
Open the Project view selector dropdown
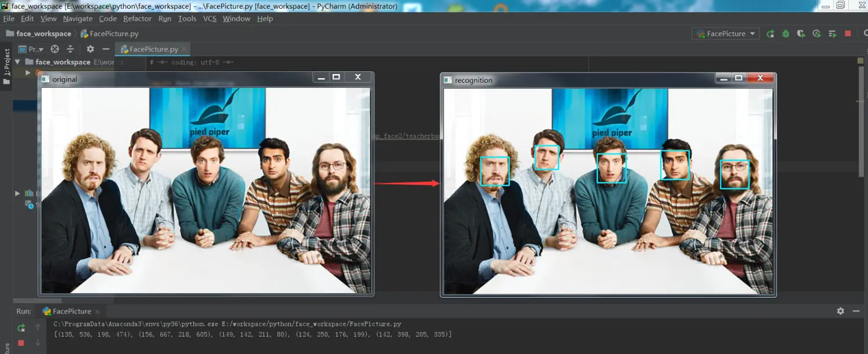pyautogui.click(x=31, y=49)
